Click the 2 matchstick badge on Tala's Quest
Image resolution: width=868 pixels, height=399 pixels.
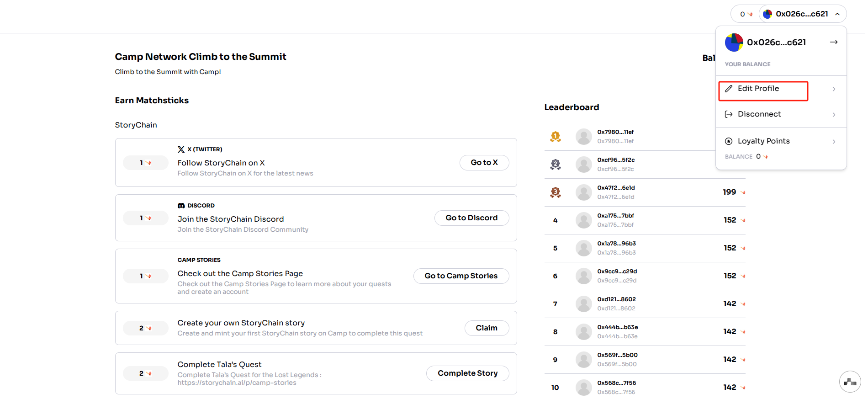[x=146, y=373]
